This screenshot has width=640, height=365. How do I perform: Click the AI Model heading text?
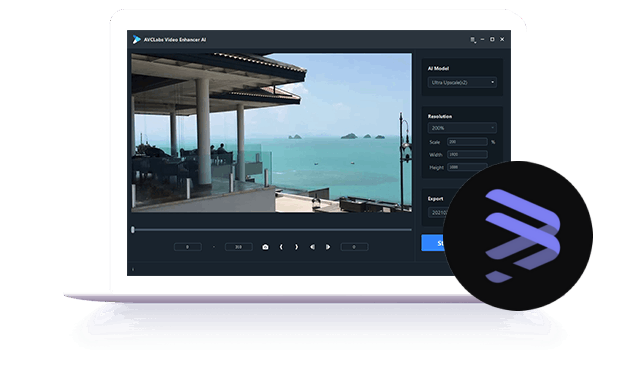[438, 68]
